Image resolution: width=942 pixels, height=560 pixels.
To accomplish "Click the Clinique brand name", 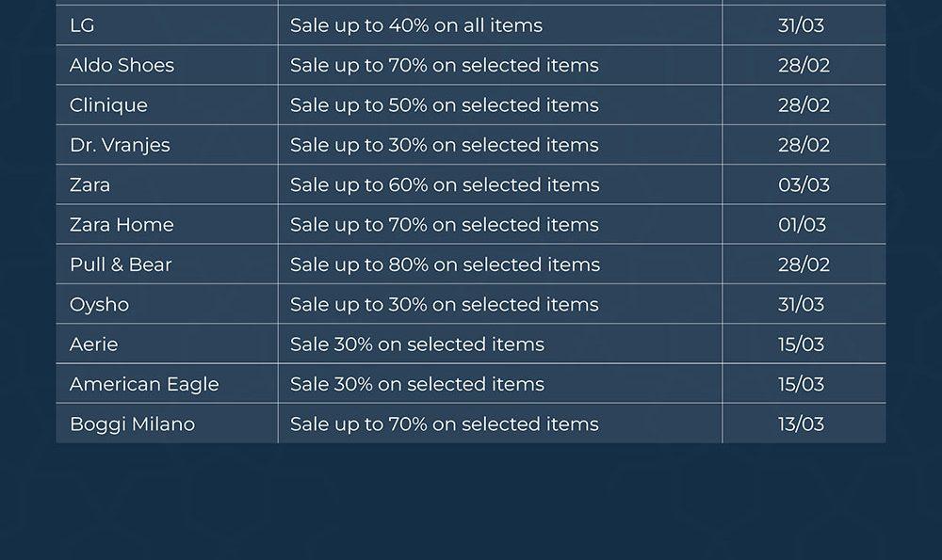I will (108, 105).
